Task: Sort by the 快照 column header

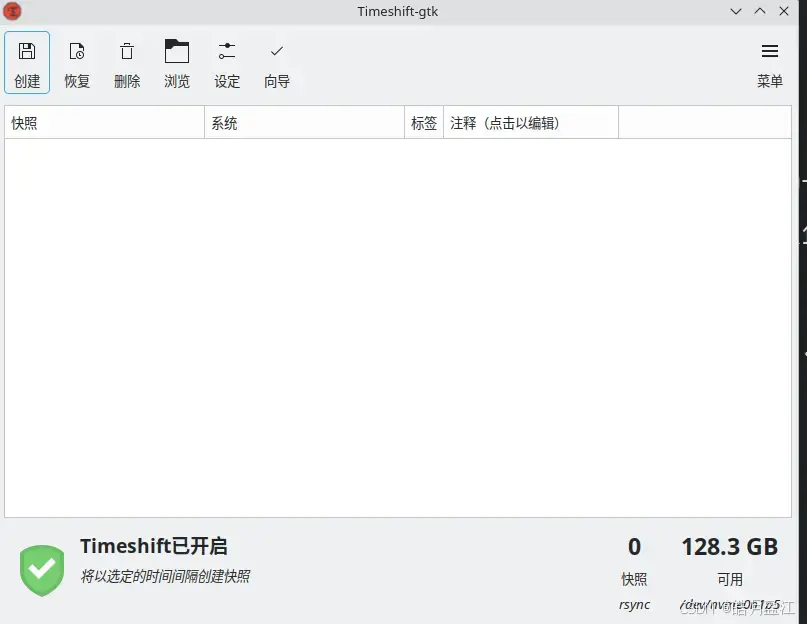Action: [104, 123]
